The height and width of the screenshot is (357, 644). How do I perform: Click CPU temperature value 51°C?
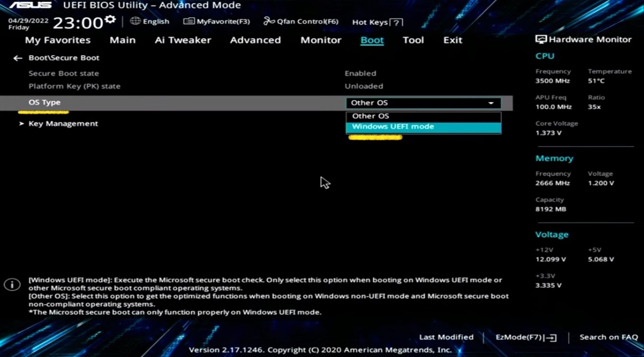coord(597,81)
